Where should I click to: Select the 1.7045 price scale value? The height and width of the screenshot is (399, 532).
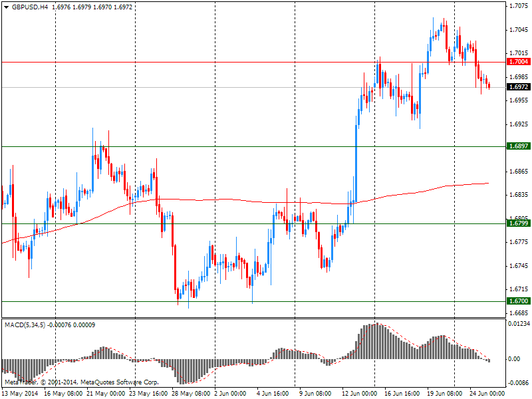tap(519, 30)
